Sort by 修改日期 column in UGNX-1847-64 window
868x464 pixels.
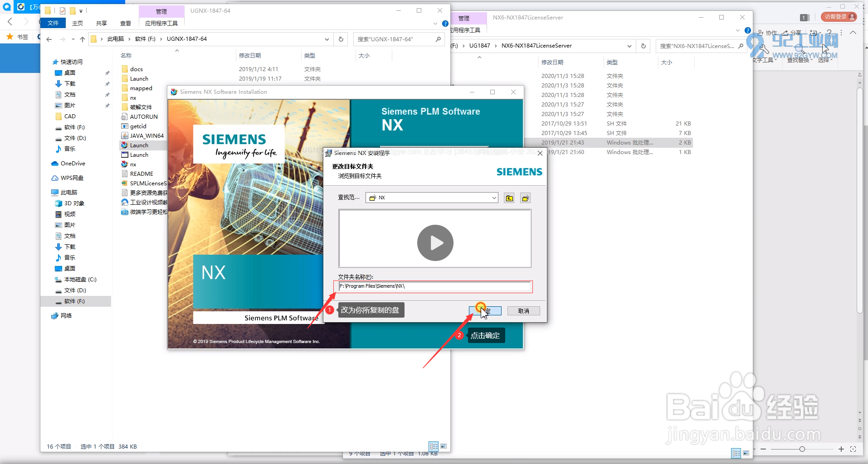(x=250, y=56)
